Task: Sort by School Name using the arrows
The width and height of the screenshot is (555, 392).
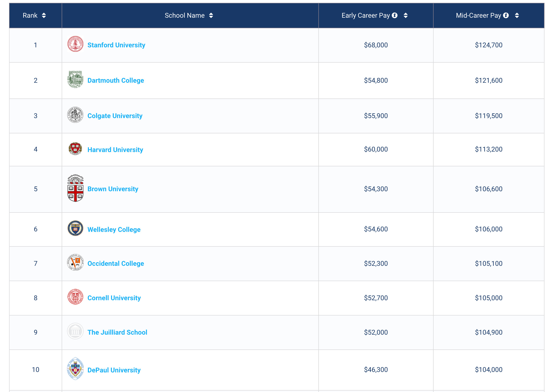Action: click(211, 16)
